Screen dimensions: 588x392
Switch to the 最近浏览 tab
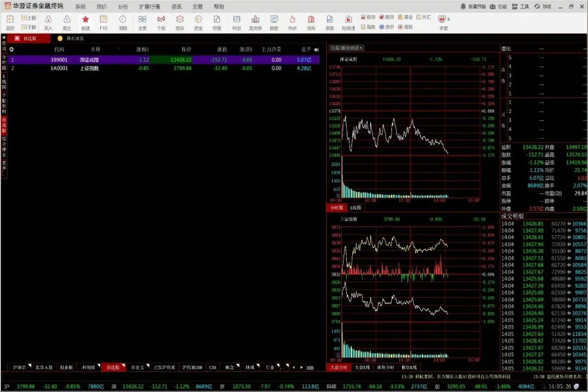click(71, 38)
